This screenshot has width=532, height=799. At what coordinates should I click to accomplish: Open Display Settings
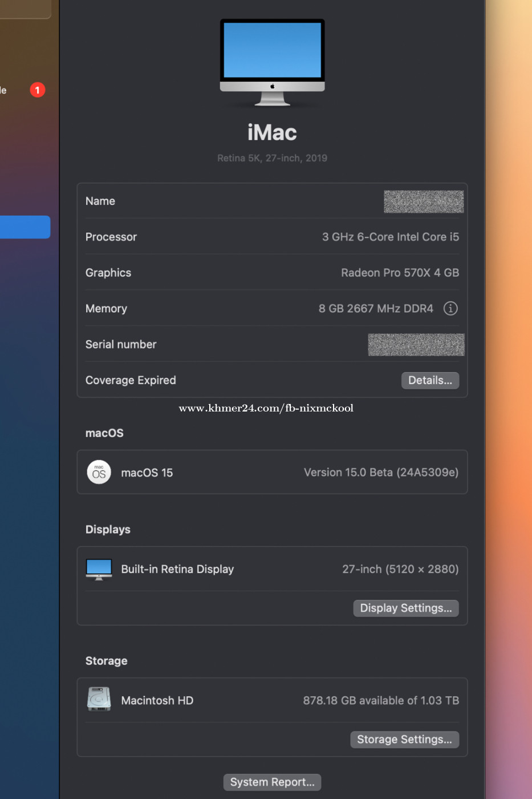click(x=406, y=608)
